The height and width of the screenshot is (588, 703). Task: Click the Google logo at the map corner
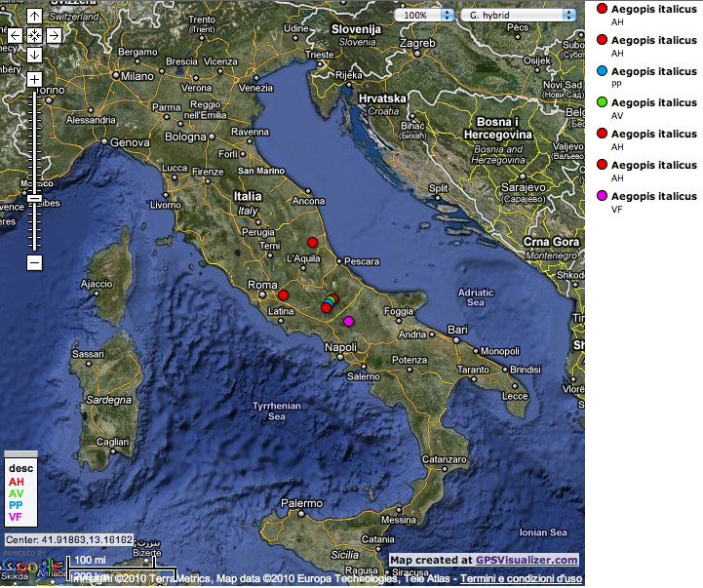click(x=31, y=567)
